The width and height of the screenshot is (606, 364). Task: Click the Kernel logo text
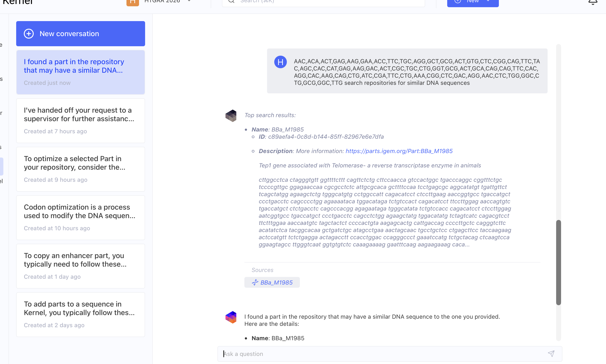18,2
